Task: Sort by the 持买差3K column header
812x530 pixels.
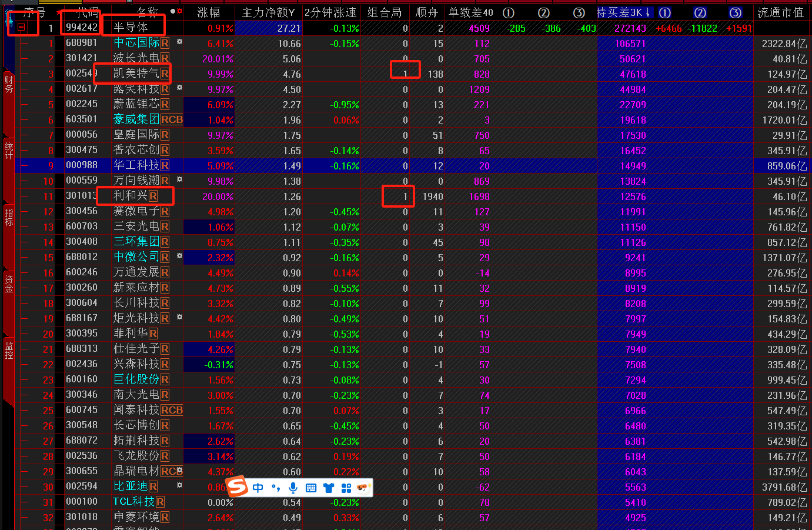Action: click(623, 12)
